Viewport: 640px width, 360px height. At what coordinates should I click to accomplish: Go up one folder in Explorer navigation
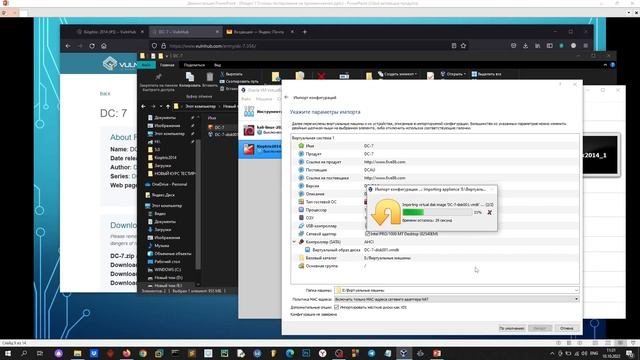pos(168,106)
